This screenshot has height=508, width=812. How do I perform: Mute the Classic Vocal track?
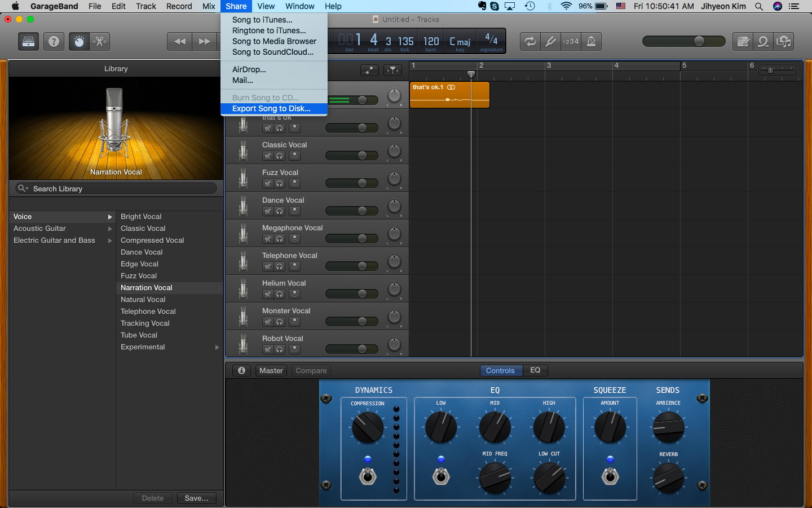tap(268, 156)
